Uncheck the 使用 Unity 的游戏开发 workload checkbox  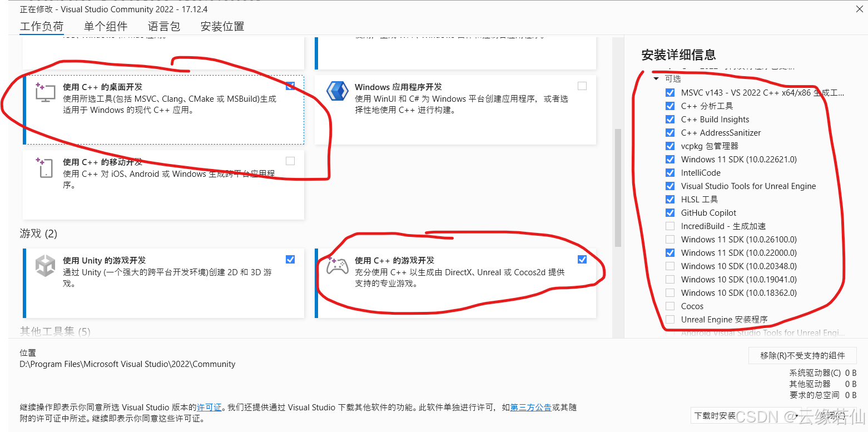tap(290, 260)
